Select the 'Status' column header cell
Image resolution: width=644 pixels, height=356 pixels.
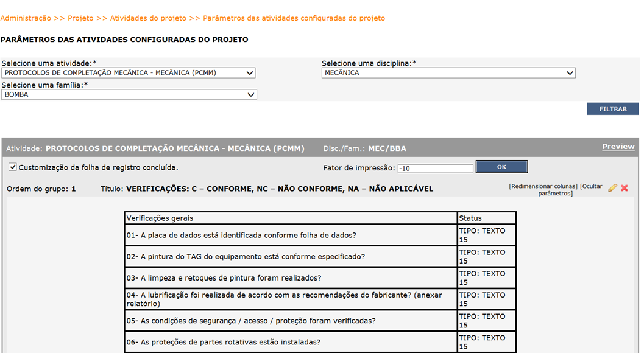[x=487, y=218]
